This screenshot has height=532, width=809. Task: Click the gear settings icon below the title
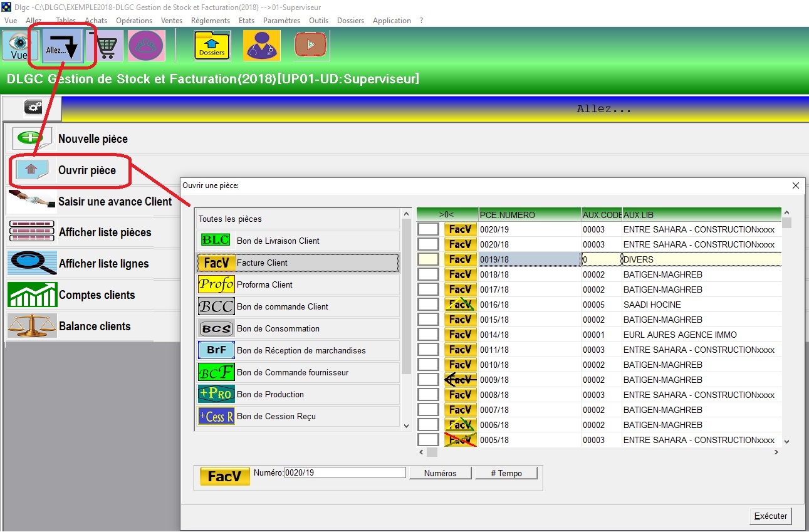[33, 108]
